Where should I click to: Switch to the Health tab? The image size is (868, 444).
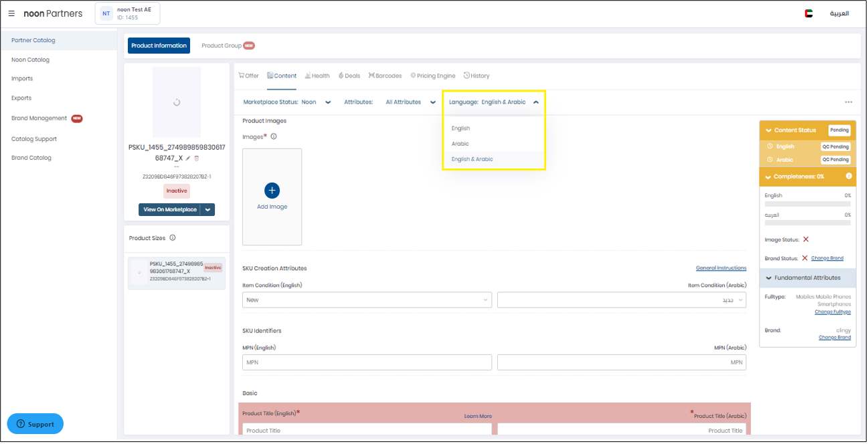pos(317,76)
